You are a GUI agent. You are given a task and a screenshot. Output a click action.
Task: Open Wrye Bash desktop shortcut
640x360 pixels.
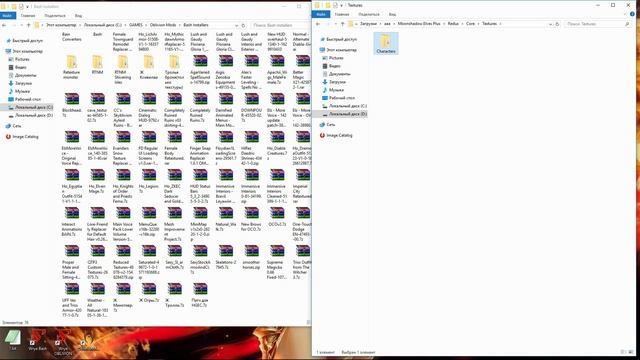37,340
